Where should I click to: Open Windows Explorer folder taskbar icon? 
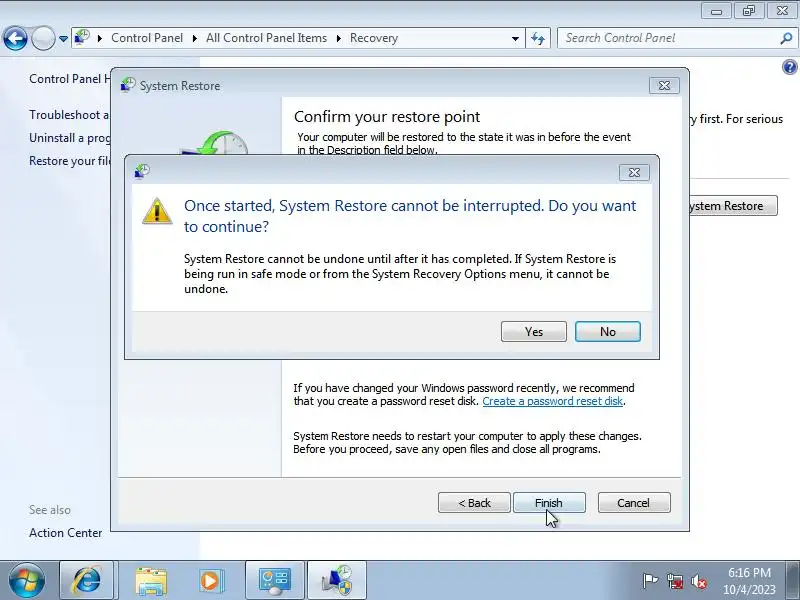tap(151, 581)
